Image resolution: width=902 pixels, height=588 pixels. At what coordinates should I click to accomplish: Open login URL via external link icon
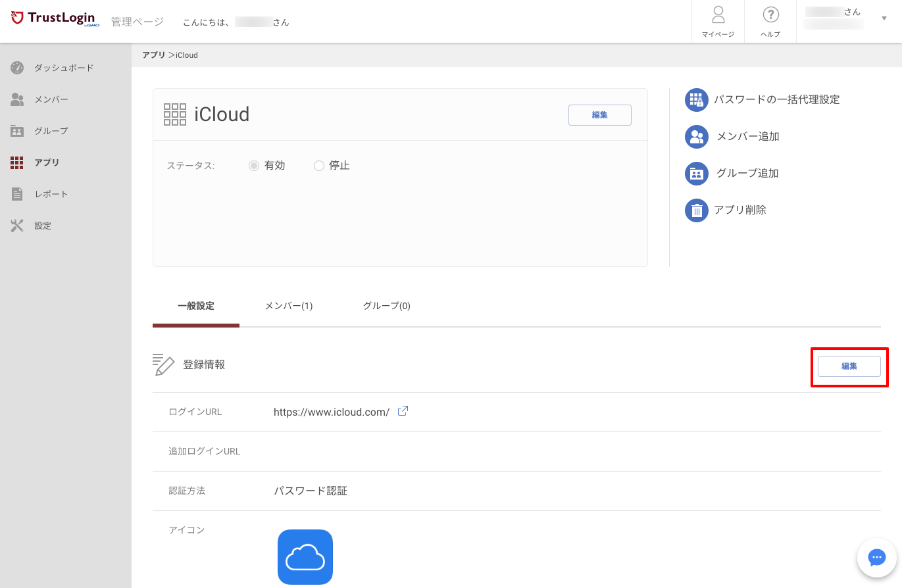(x=403, y=411)
